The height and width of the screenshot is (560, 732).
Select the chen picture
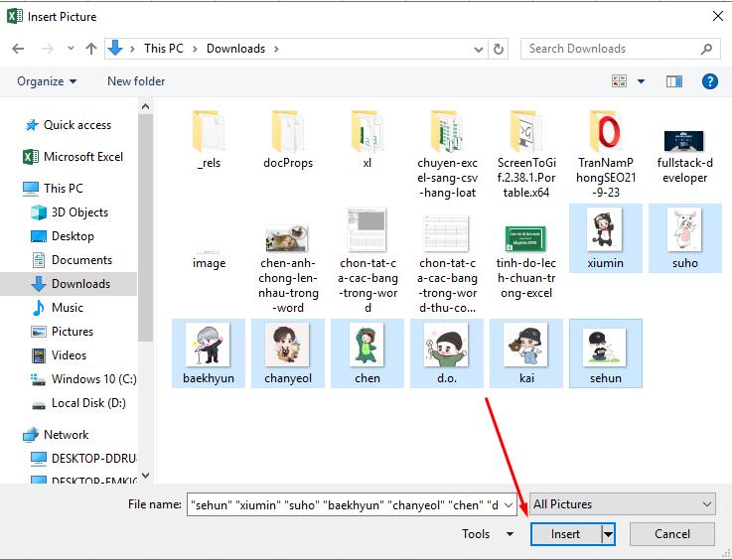click(367, 353)
